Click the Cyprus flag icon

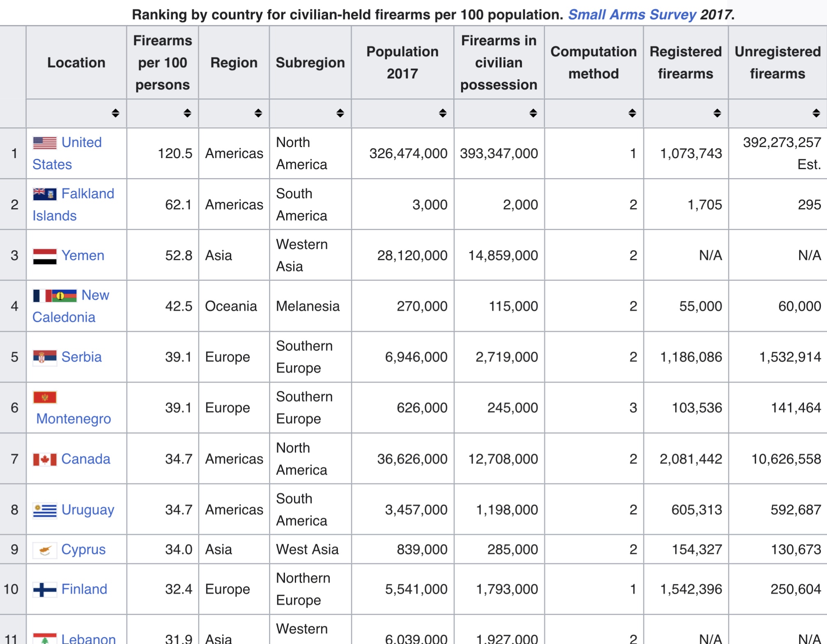coord(45,550)
